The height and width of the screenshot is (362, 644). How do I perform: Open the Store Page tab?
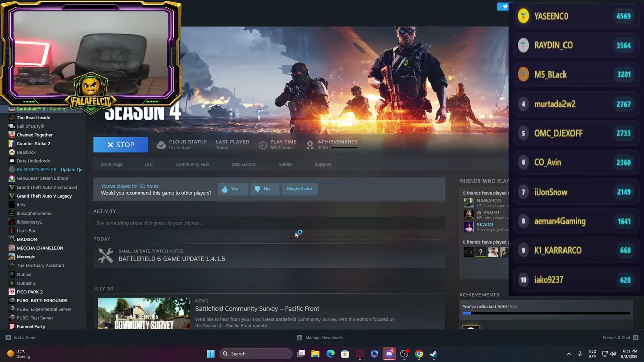tap(111, 164)
